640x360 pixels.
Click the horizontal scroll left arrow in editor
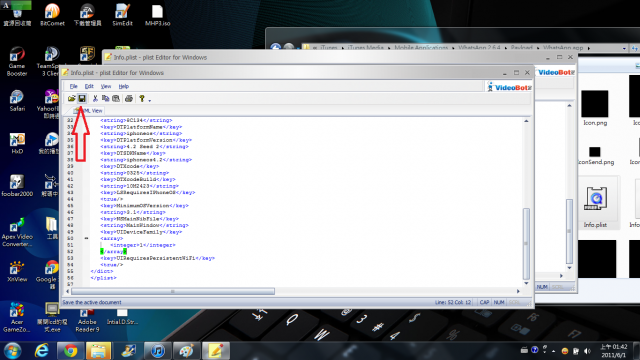pyautogui.click(x=67, y=291)
